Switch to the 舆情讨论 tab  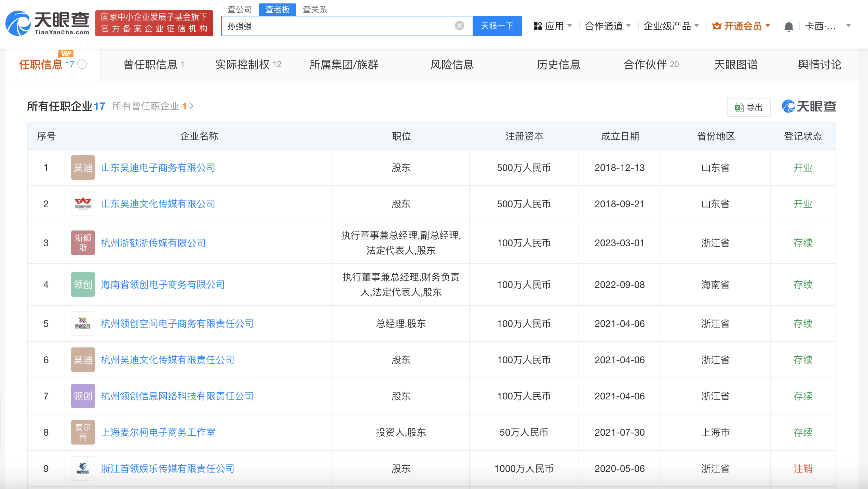(819, 65)
